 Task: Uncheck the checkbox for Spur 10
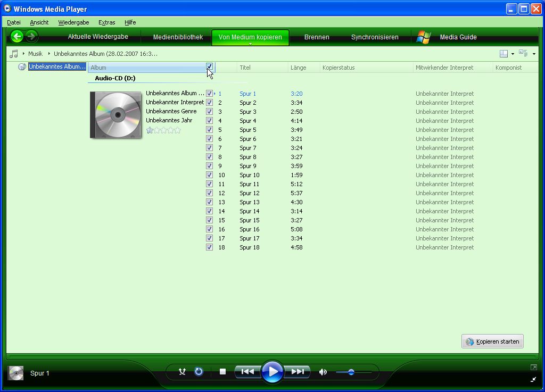coord(209,174)
